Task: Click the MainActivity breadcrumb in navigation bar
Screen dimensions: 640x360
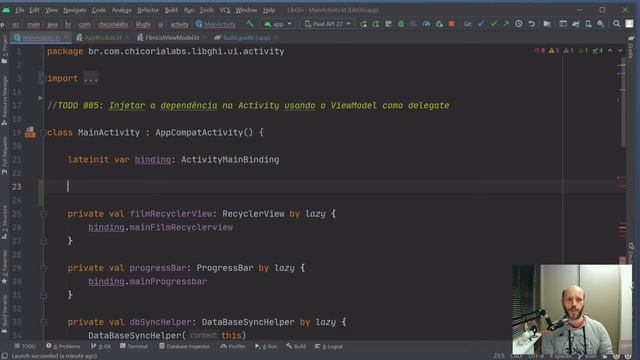Action: (x=216, y=24)
